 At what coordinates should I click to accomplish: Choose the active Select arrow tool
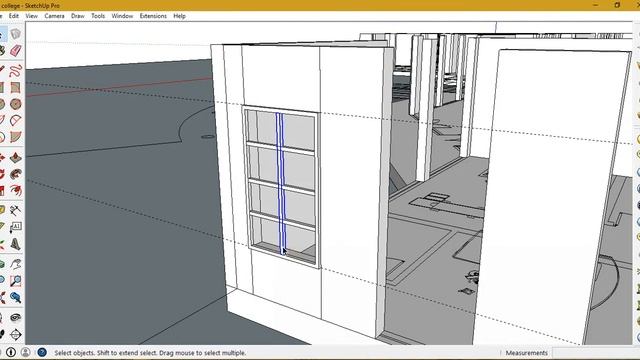point(2,33)
